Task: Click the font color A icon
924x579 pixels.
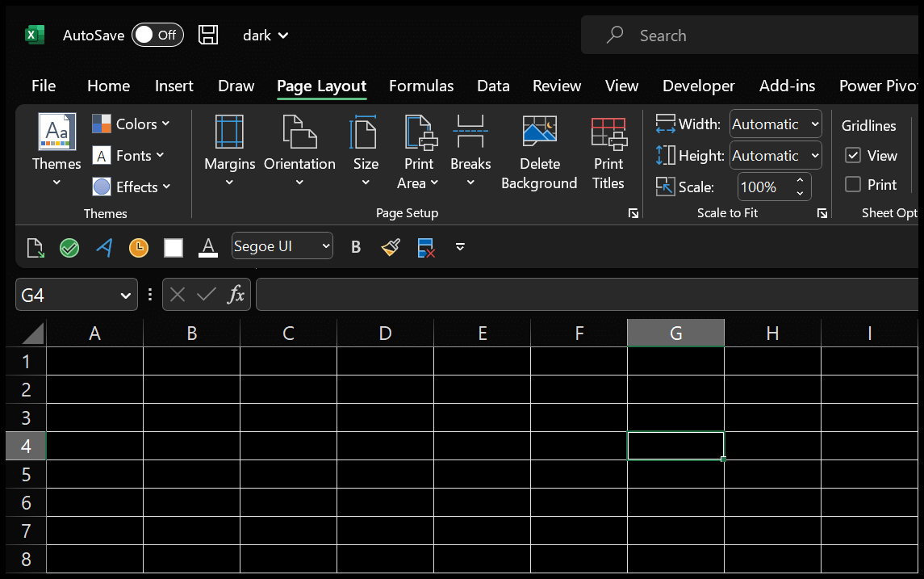Action: tap(208, 248)
